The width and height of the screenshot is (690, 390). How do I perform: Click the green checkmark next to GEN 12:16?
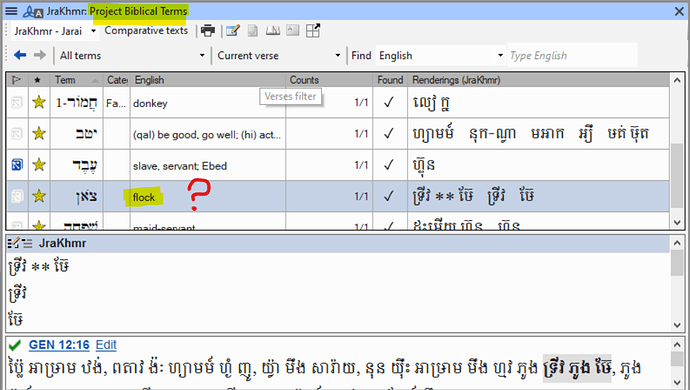pos(15,345)
